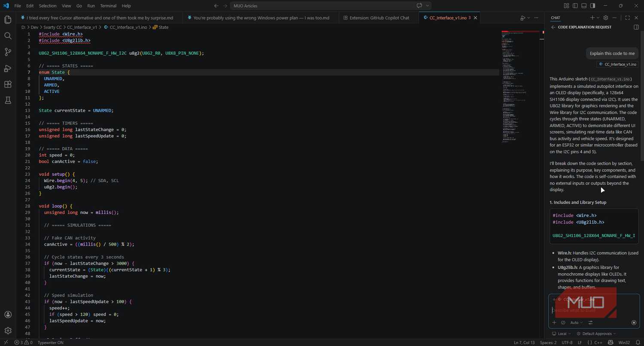Open the Testing flask view
Image resolution: width=644 pixels, height=346 pixels.
pos(8,100)
